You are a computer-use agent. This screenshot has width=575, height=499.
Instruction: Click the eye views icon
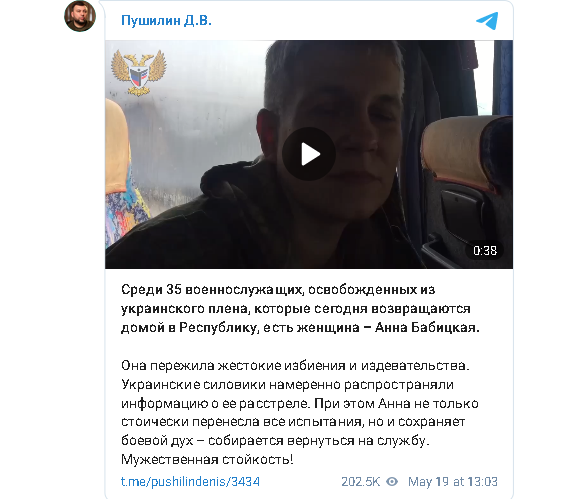tap(392, 481)
